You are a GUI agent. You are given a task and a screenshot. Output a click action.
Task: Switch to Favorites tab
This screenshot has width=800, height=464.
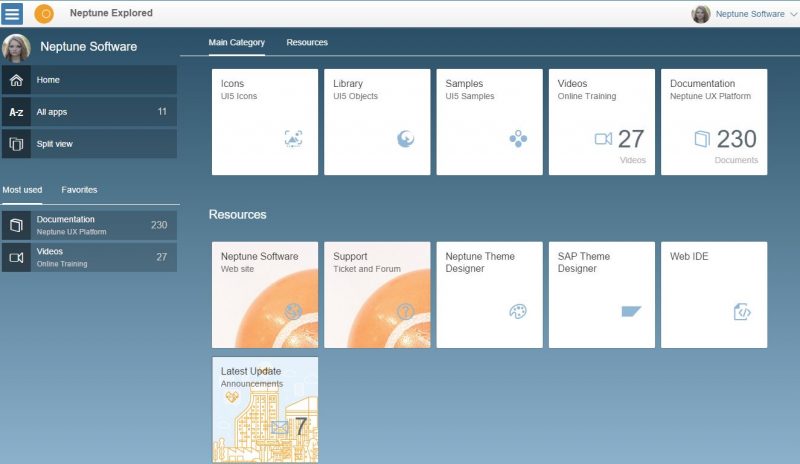pyautogui.click(x=79, y=190)
